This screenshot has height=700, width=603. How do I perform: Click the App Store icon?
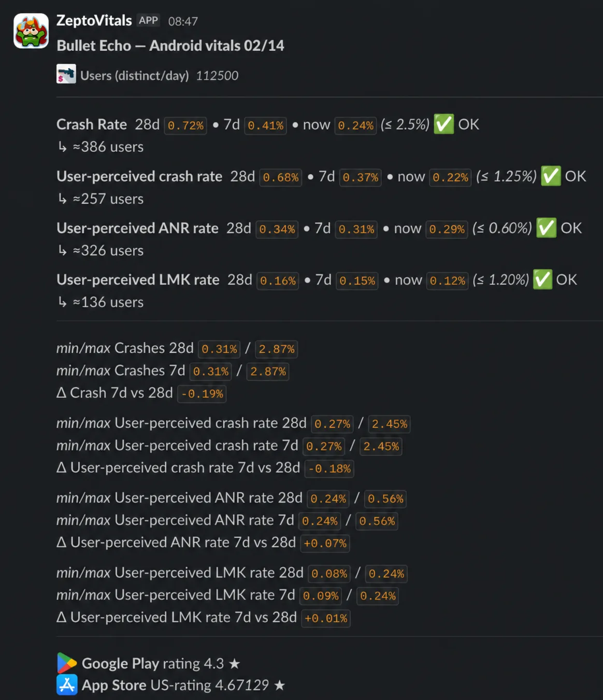click(67, 685)
